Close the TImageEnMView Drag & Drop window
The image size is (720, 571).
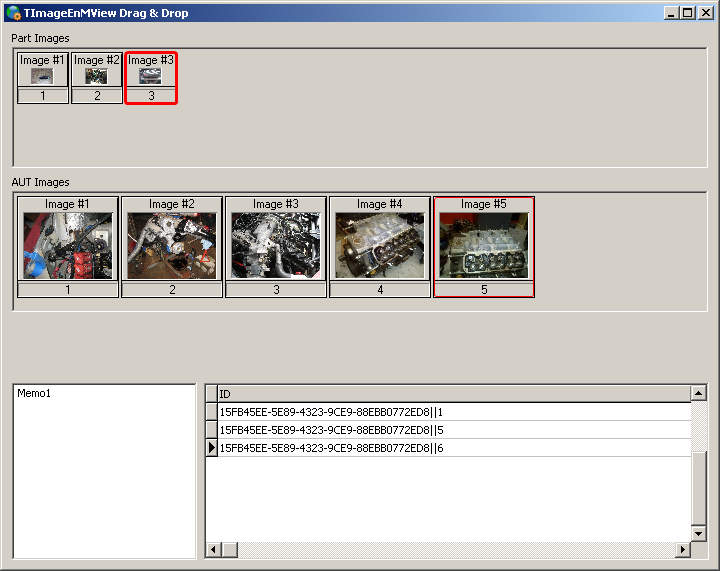(705, 13)
